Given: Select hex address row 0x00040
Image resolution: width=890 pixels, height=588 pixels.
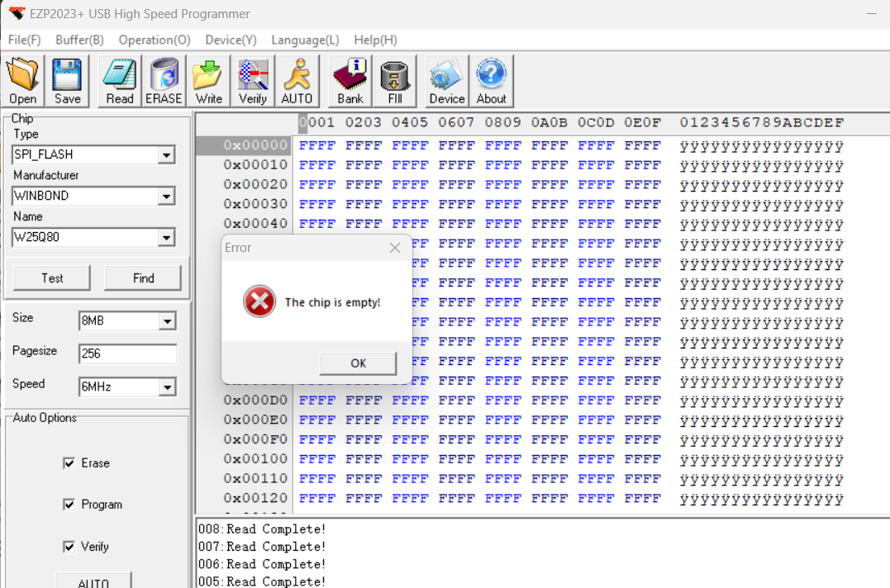Looking at the screenshot, I should (x=255, y=224).
